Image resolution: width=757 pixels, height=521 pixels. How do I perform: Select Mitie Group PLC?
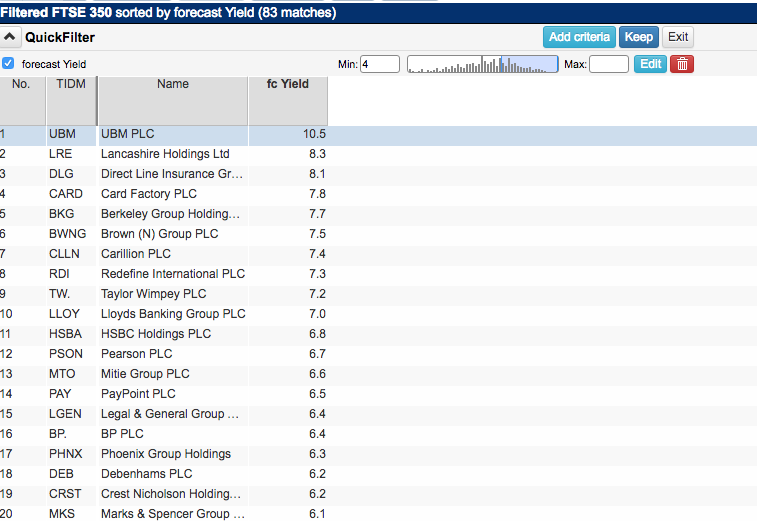click(145, 374)
